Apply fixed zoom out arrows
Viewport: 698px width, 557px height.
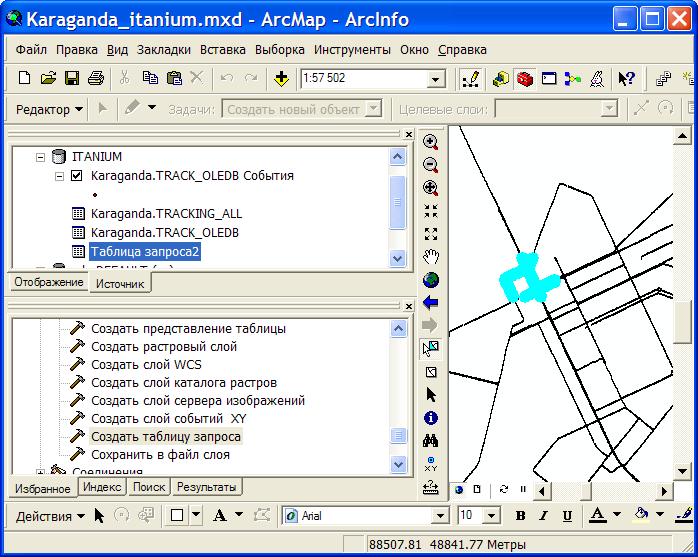tap(430, 233)
